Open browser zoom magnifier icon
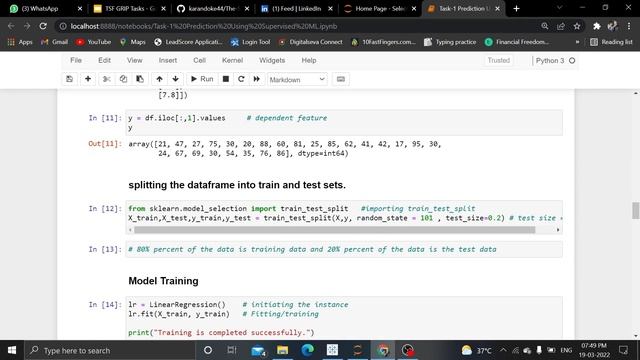Screen dimensions: 640x360 click(x=544, y=26)
